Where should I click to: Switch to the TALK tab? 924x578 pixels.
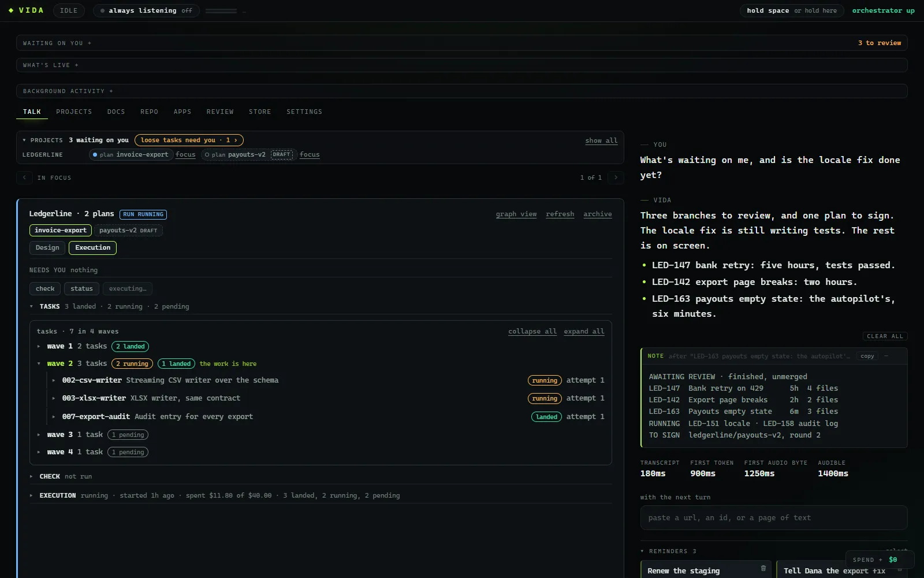[32, 112]
